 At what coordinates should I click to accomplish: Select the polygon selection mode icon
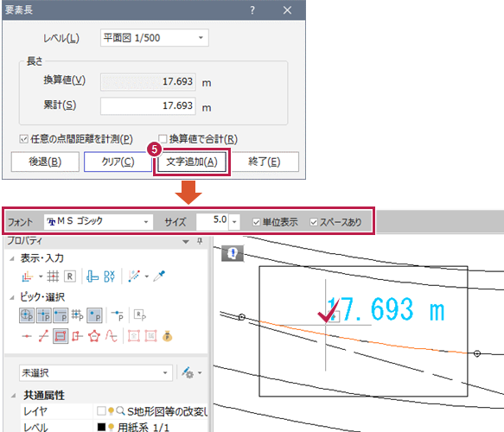coord(94,336)
